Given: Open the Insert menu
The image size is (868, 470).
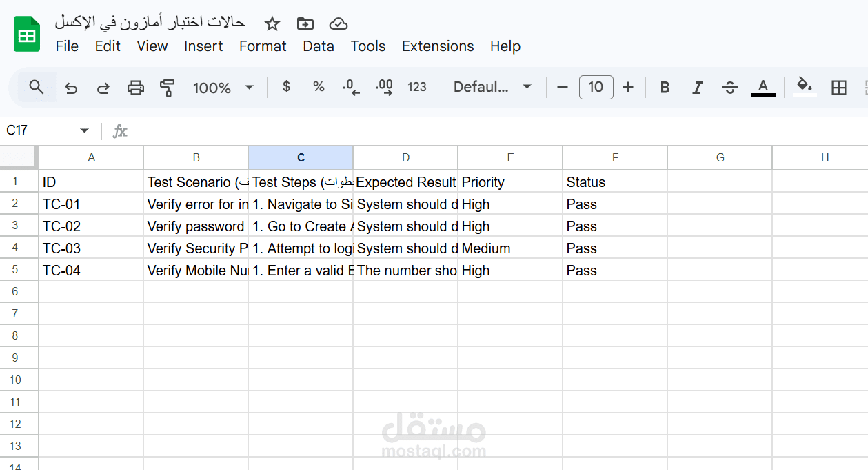Looking at the screenshot, I should coord(203,46).
